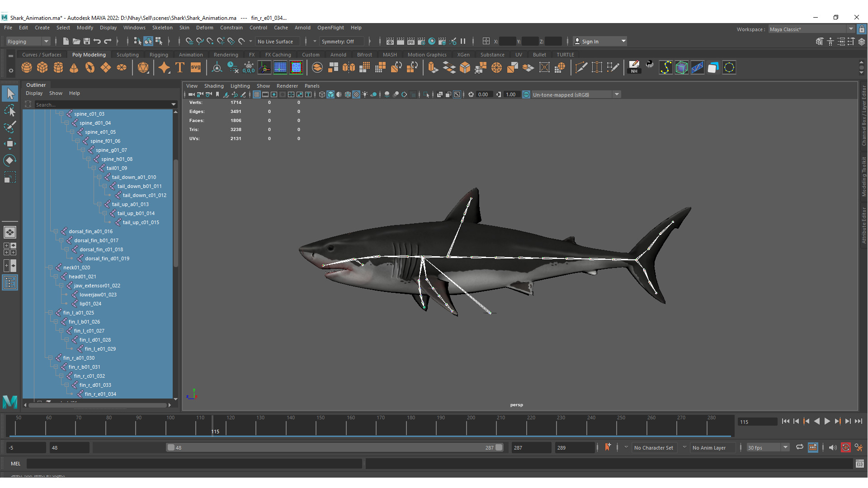Click the Select tool arrow
The width and height of the screenshot is (868, 488).
tap(9, 94)
